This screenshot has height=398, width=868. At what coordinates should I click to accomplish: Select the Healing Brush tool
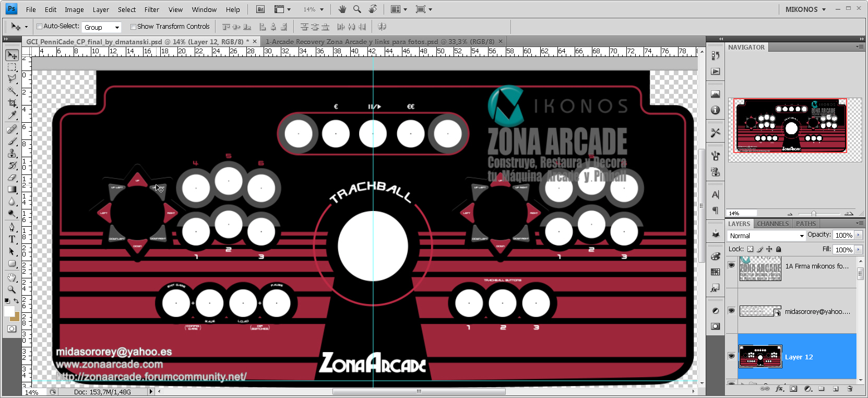(12, 129)
